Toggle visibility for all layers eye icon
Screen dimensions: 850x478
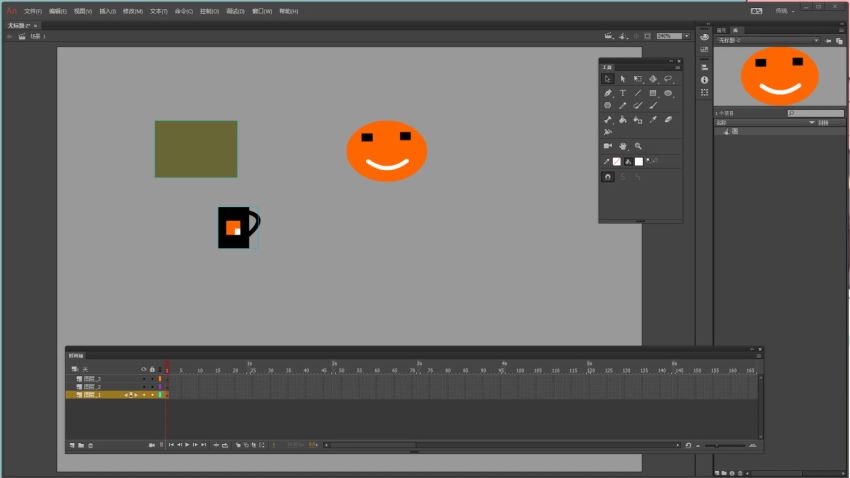[x=143, y=369]
